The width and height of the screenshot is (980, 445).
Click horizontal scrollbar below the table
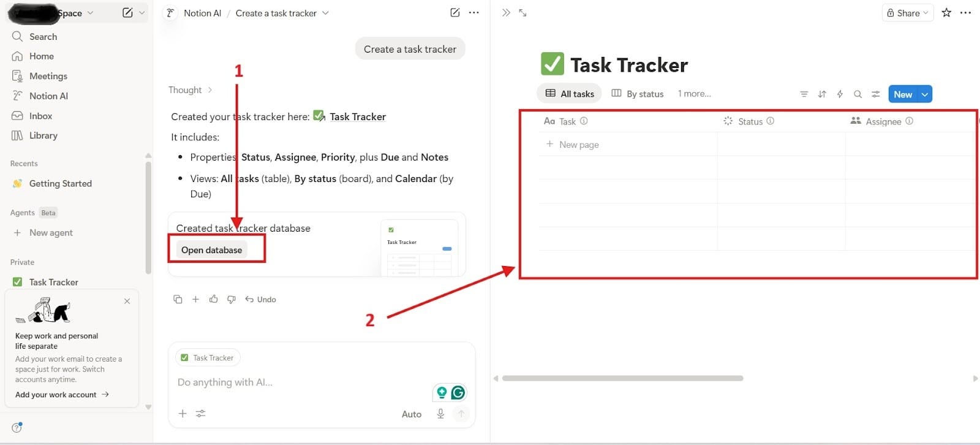tap(622, 379)
